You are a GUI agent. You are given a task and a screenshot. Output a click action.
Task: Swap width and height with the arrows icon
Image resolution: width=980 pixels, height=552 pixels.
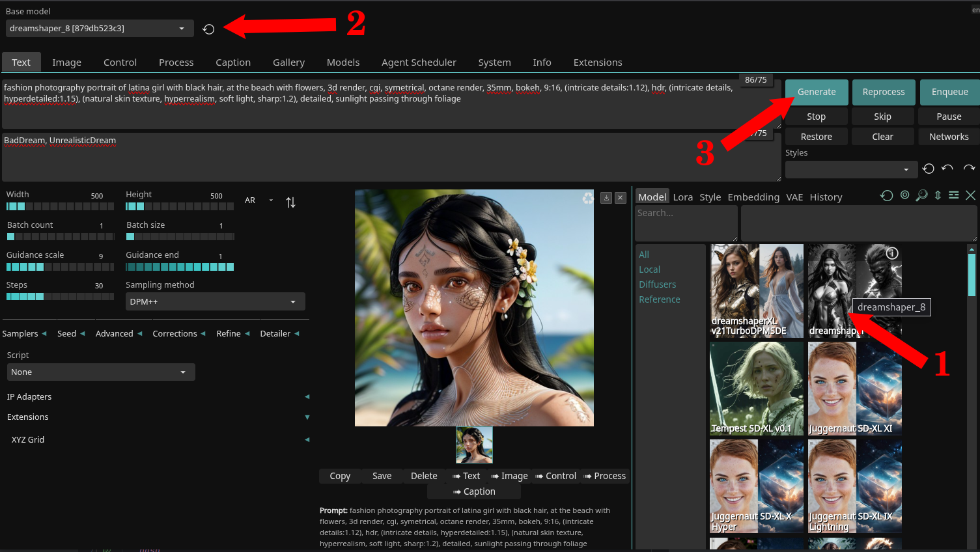tap(290, 202)
